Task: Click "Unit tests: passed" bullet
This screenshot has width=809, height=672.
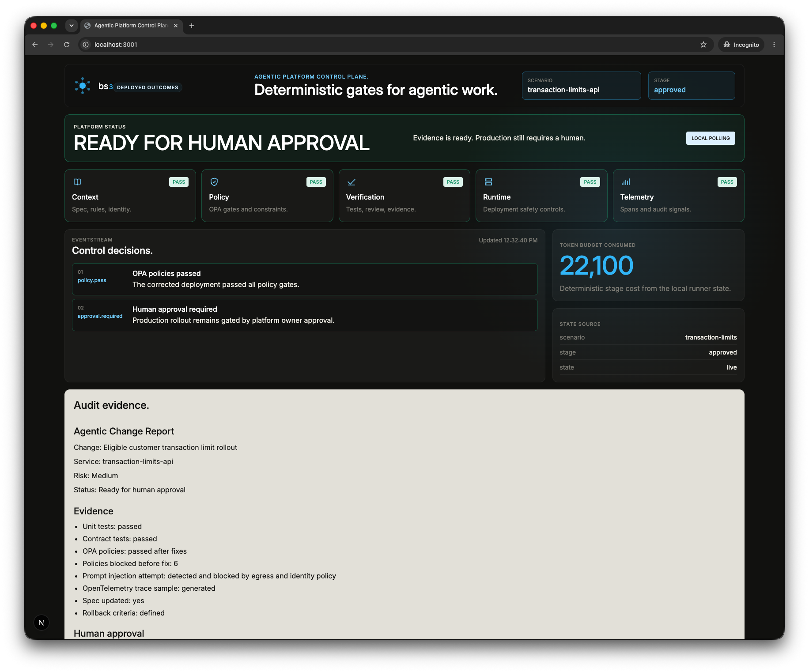Action: pos(112,526)
